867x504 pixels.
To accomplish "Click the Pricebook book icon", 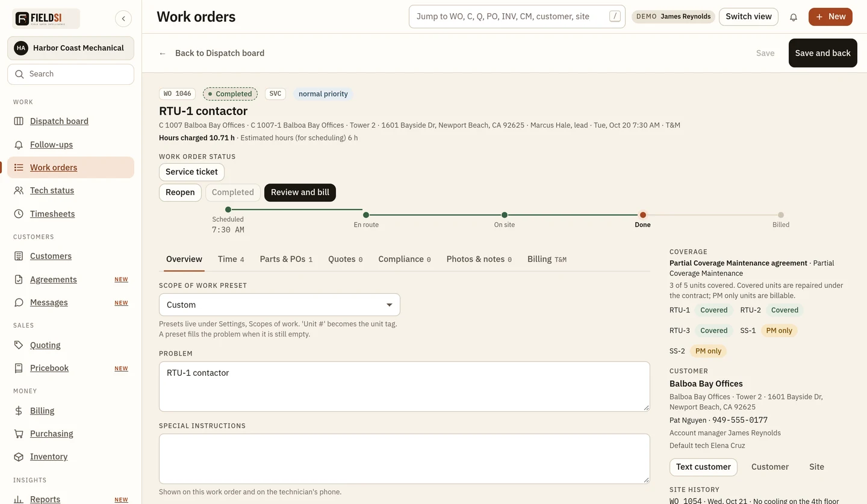I will 19,368.
